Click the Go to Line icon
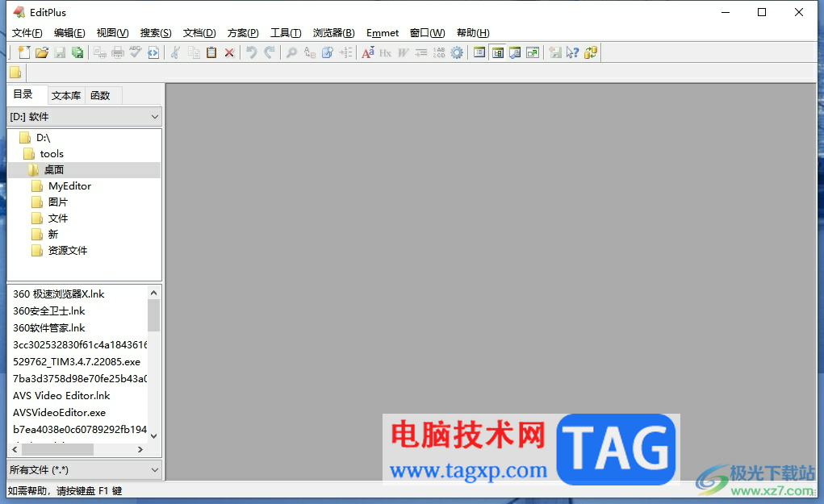824x504 pixels. [345, 52]
